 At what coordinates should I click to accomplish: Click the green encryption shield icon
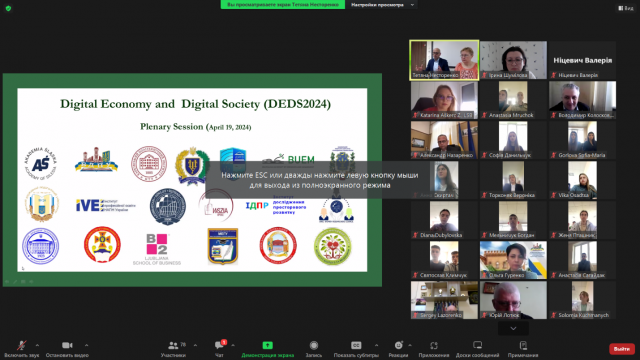pyautogui.click(x=8, y=8)
